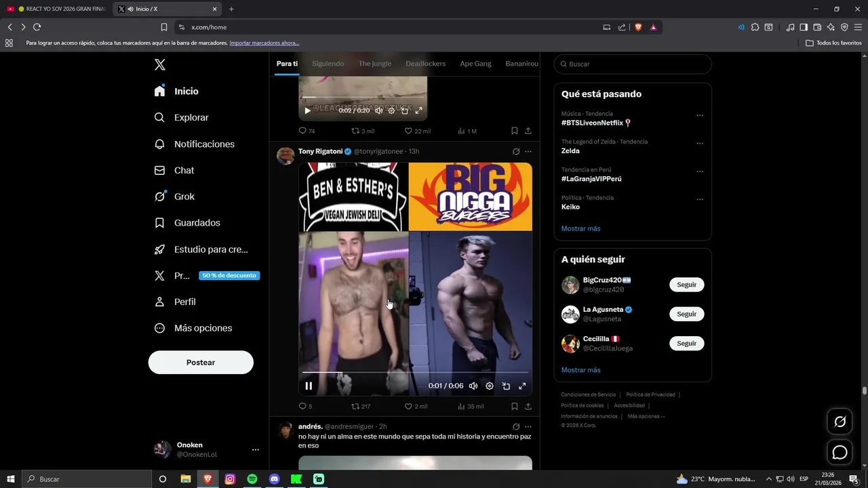Open Explorar in the sidebar

tap(181, 117)
